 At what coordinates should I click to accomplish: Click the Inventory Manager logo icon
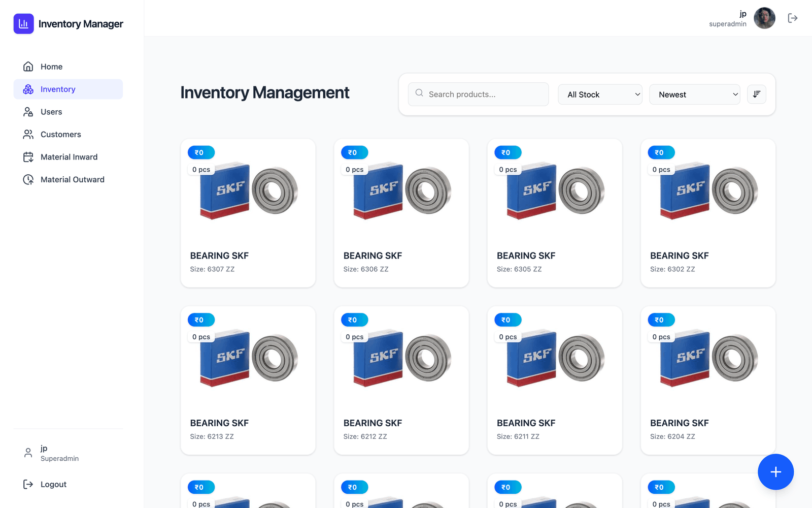pyautogui.click(x=23, y=24)
